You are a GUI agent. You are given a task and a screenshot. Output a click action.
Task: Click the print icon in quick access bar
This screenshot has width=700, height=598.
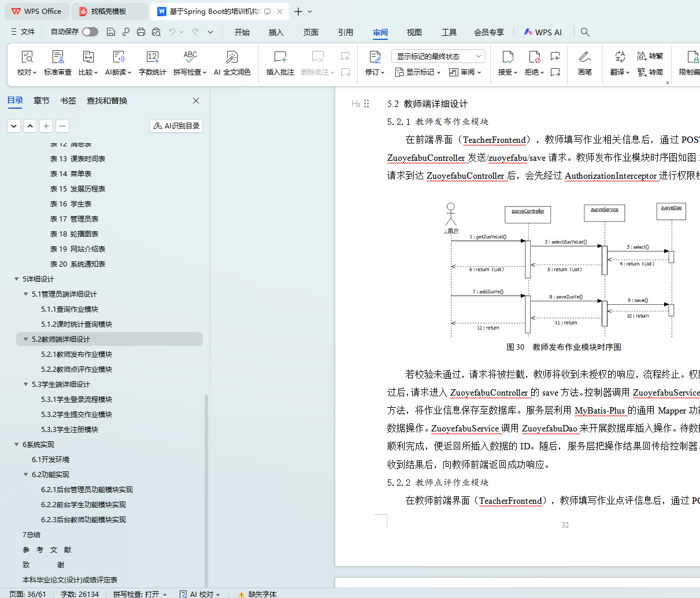(x=141, y=32)
